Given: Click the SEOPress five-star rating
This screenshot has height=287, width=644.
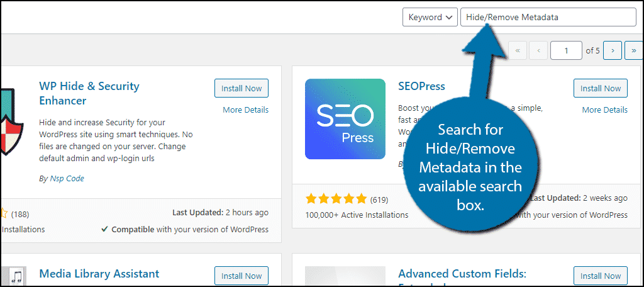Looking at the screenshot, I should pos(336,200).
